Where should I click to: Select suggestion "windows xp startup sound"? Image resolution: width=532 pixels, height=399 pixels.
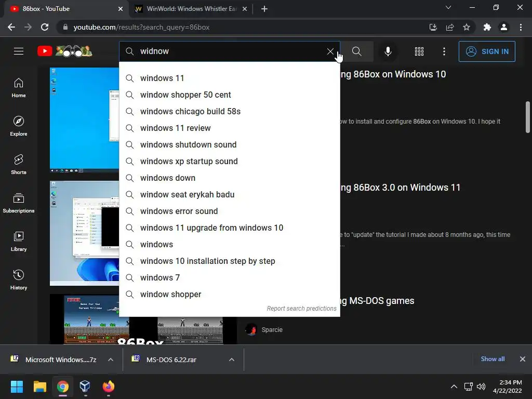click(229, 161)
